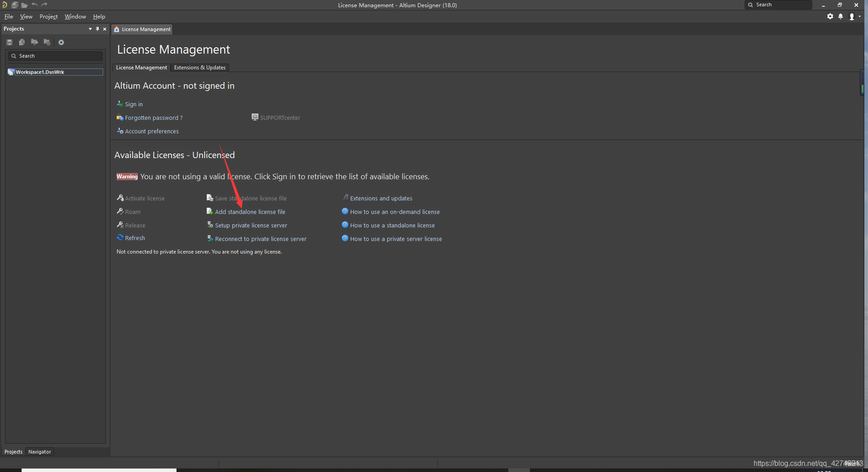The height and width of the screenshot is (472, 868).
Task: Click the Sign in link
Action: [x=134, y=104]
